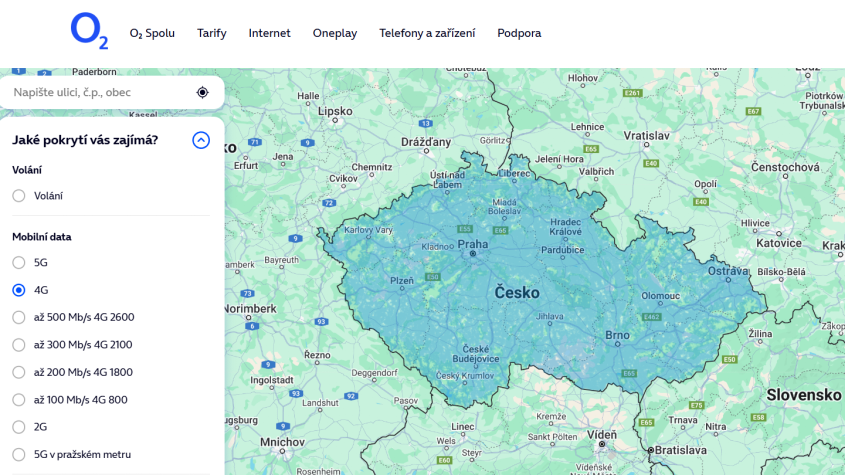This screenshot has width=845, height=475.
Task: Collapse the 'Jaké pokrytí vás zajímá?' panel
Action: point(201,140)
